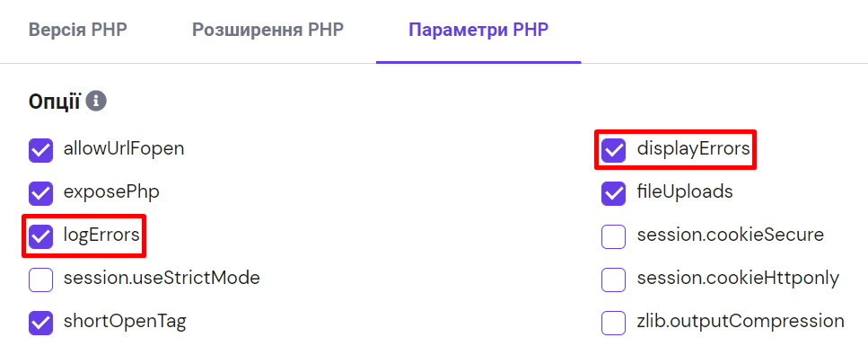
Task: Toggle the logErrors checkbox off
Action: [41, 236]
